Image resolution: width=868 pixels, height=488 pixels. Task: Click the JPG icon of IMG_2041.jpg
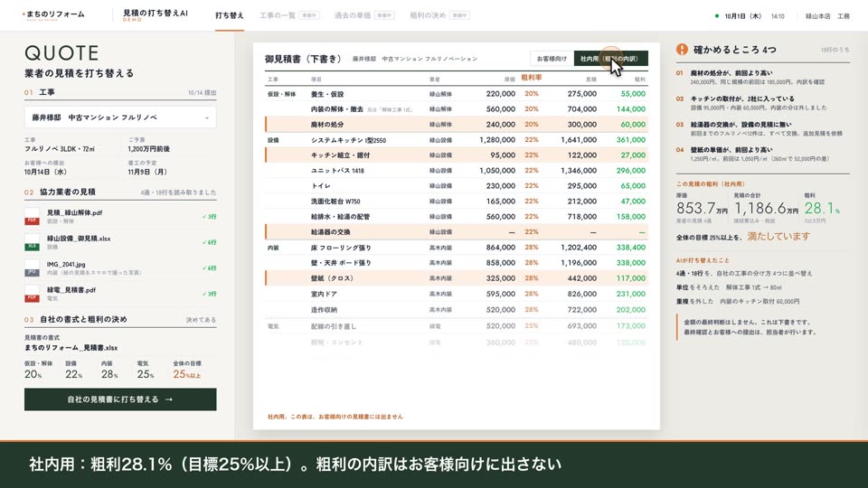(33, 268)
